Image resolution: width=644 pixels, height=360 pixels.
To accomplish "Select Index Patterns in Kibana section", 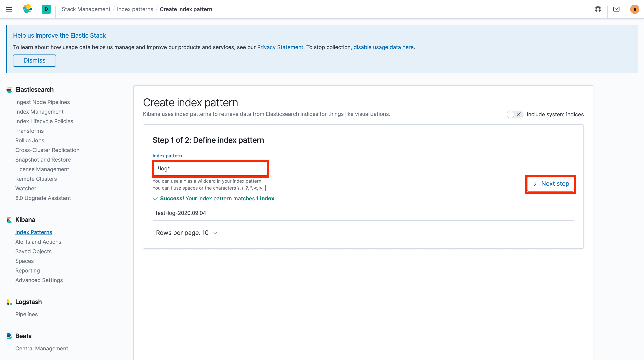I will tap(34, 232).
